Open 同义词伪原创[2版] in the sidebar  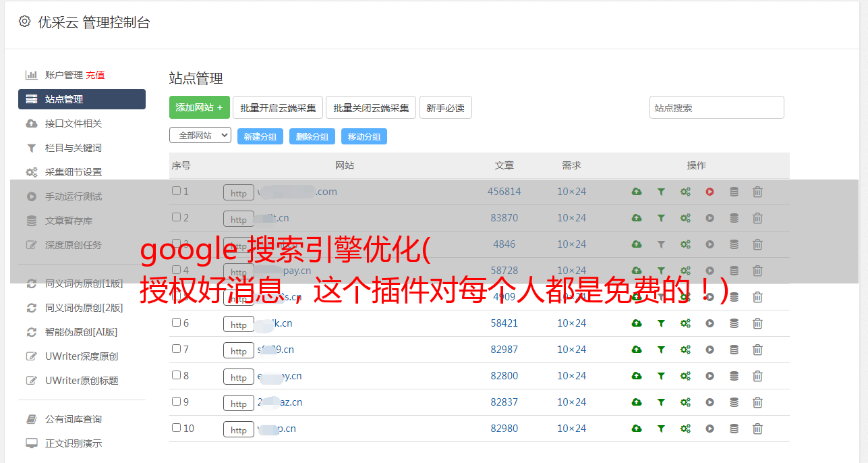coord(84,308)
